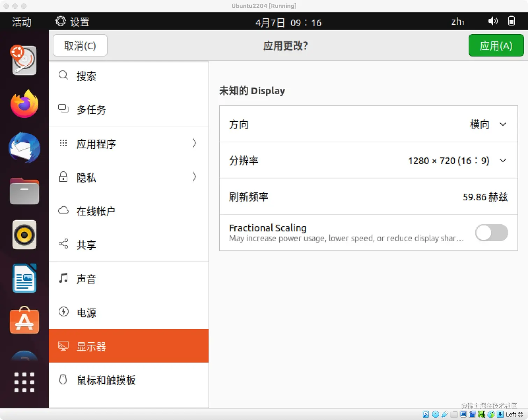Open the 方向 orientation dropdown
Screen dimensions: 528x420
[x=503, y=124]
